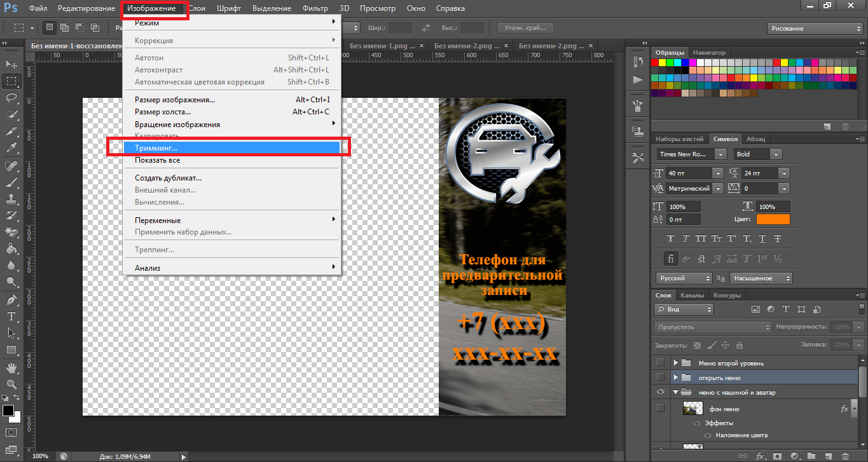Select the Horizontal Type tool
The height and width of the screenshot is (462, 868).
[11, 316]
